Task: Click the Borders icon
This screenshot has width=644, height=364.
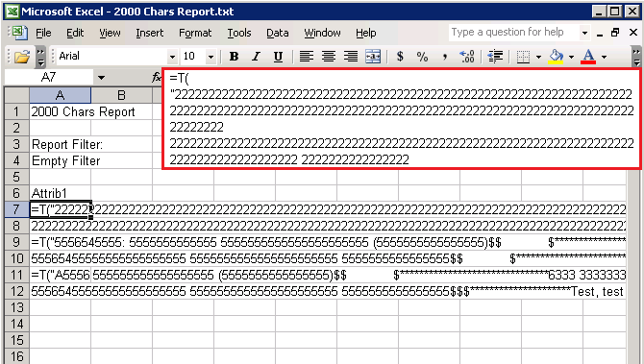Action: (523, 57)
